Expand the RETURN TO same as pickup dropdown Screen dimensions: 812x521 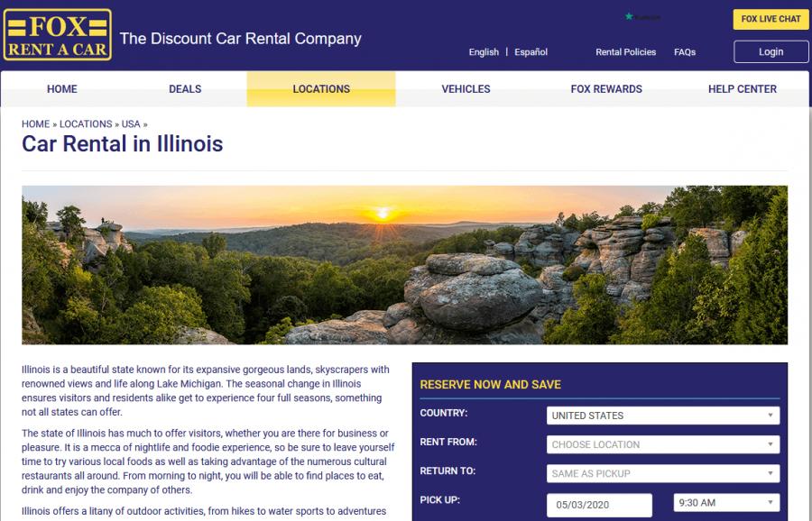(663, 473)
